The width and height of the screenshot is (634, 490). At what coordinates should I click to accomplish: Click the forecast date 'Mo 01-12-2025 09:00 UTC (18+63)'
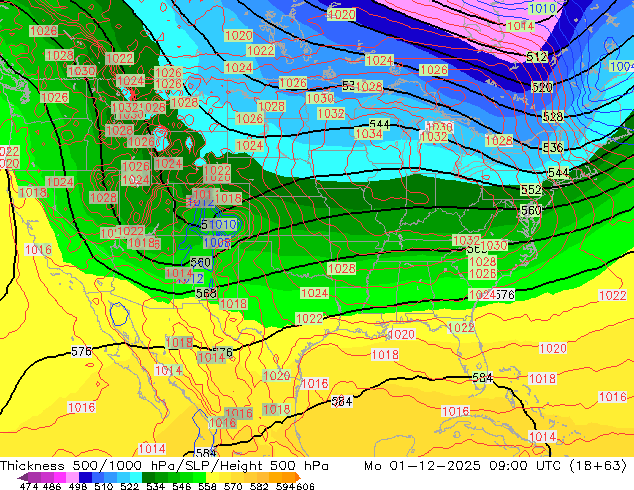(495, 466)
